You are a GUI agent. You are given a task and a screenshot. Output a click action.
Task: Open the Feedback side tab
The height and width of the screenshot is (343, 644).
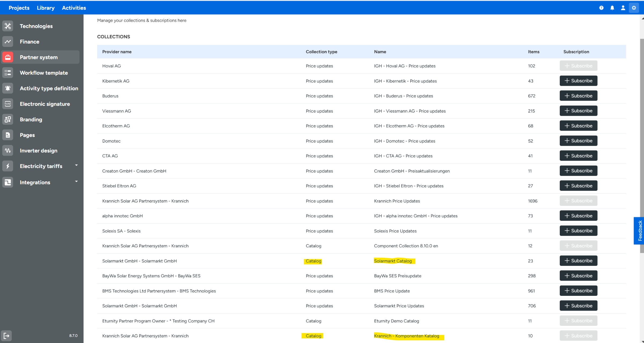(x=640, y=230)
